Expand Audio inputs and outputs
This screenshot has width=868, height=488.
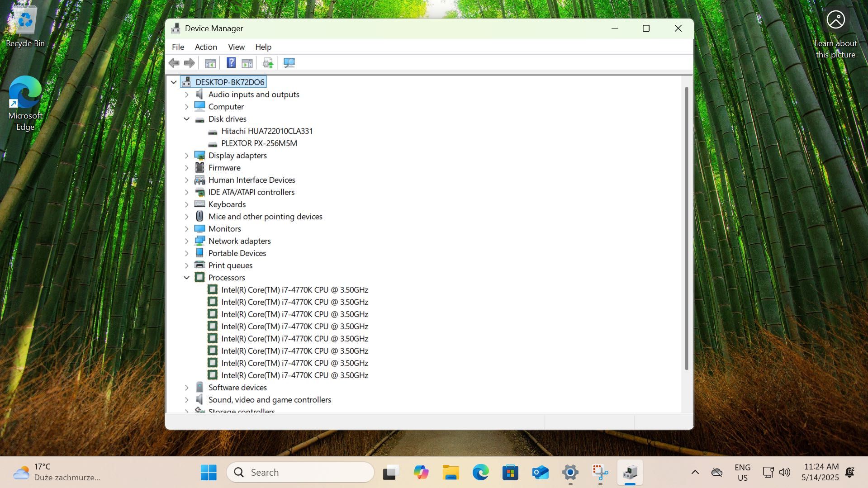coord(186,95)
